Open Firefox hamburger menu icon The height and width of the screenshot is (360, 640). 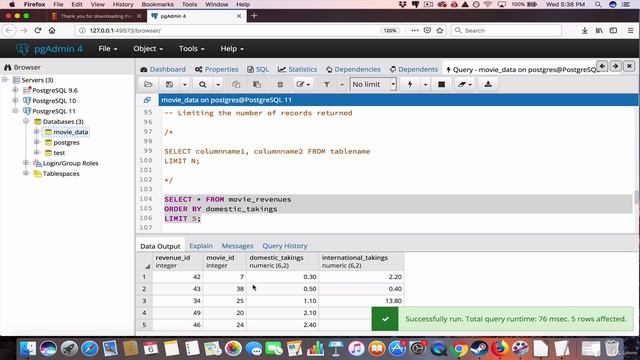click(x=630, y=31)
